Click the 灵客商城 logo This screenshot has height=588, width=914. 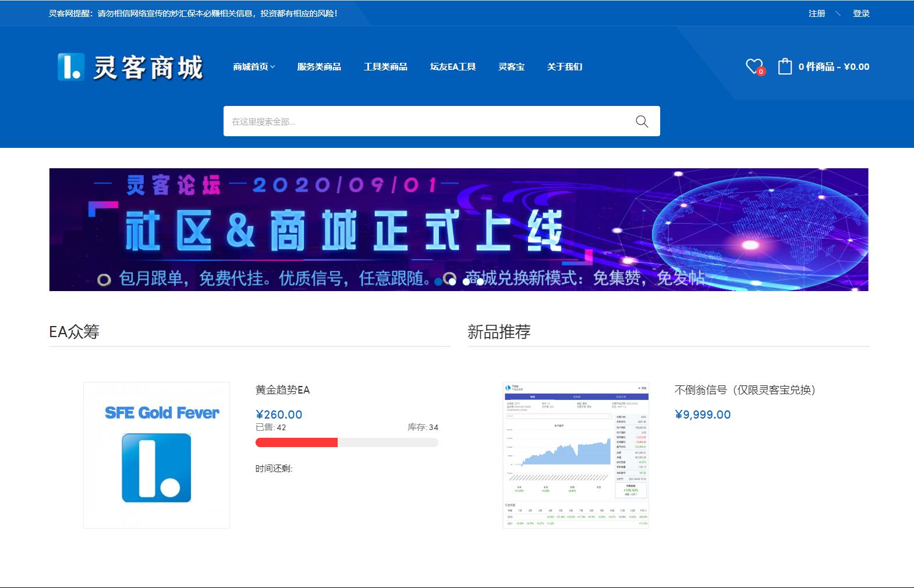[130, 67]
